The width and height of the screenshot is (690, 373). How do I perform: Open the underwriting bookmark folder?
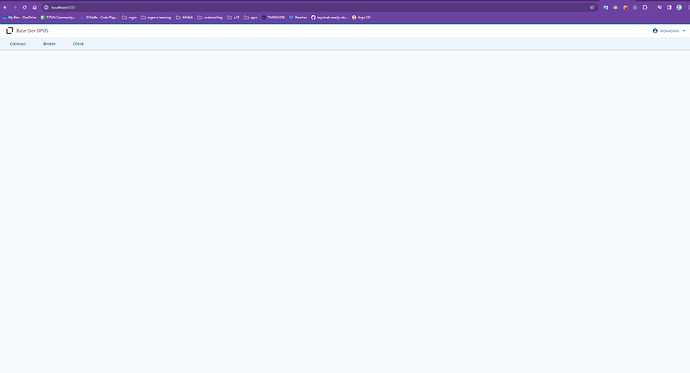(210, 18)
